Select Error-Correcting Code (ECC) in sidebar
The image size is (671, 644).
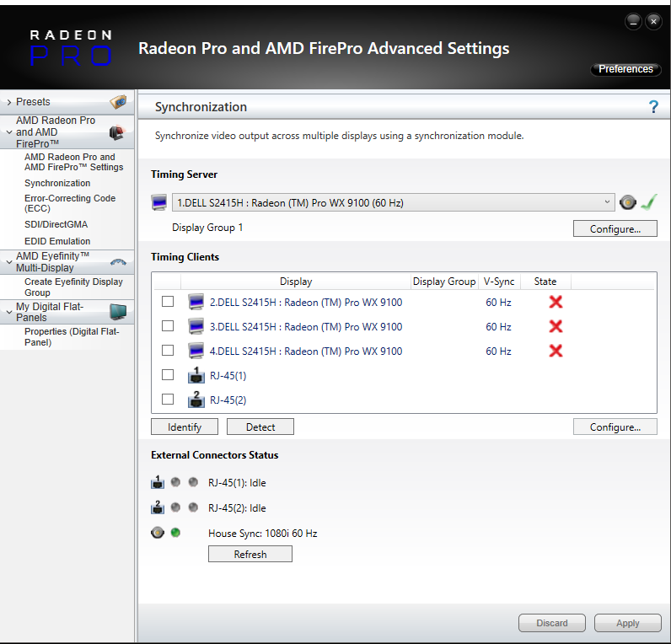pyautogui.click(x=70, y=203)
